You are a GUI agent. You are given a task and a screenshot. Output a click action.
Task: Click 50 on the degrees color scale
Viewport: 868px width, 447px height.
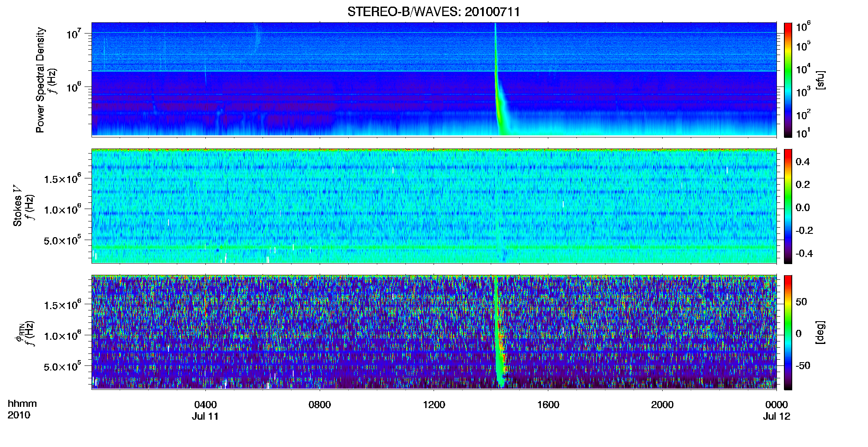coord(801,302)
